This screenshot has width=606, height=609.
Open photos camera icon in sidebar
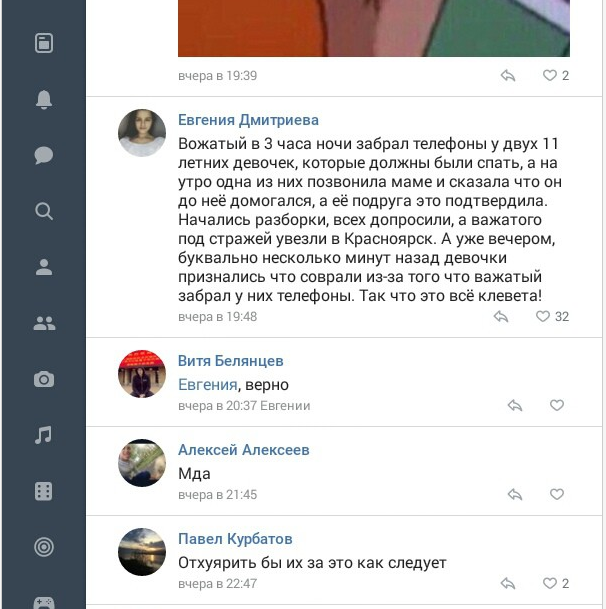coord(44,379)
